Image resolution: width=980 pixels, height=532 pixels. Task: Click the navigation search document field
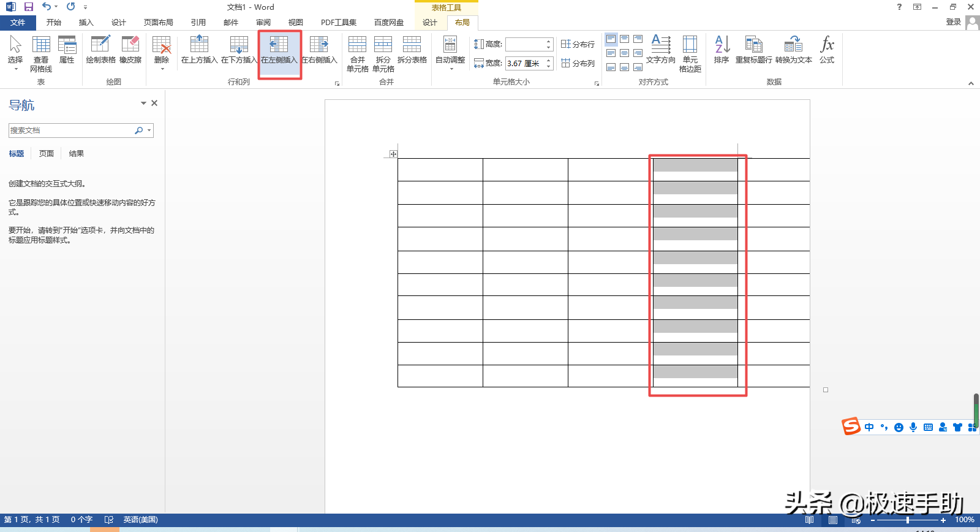point(70,131)
